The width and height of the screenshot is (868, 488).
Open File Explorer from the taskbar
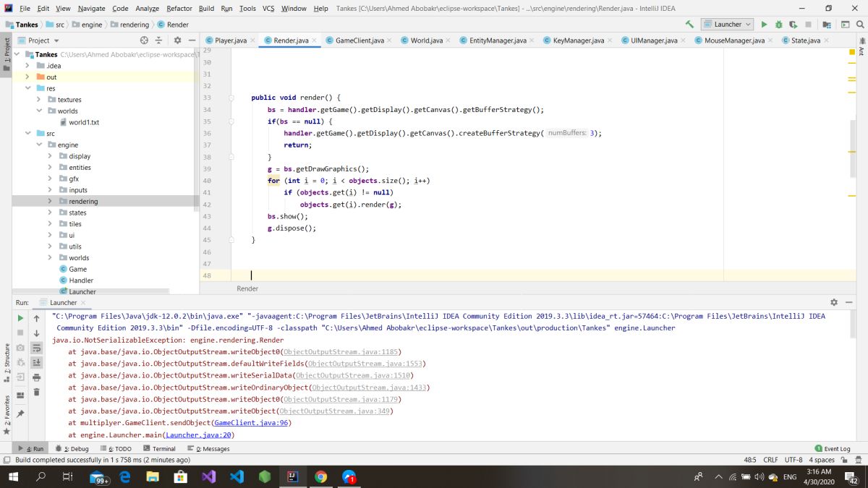tap(153, 477)
